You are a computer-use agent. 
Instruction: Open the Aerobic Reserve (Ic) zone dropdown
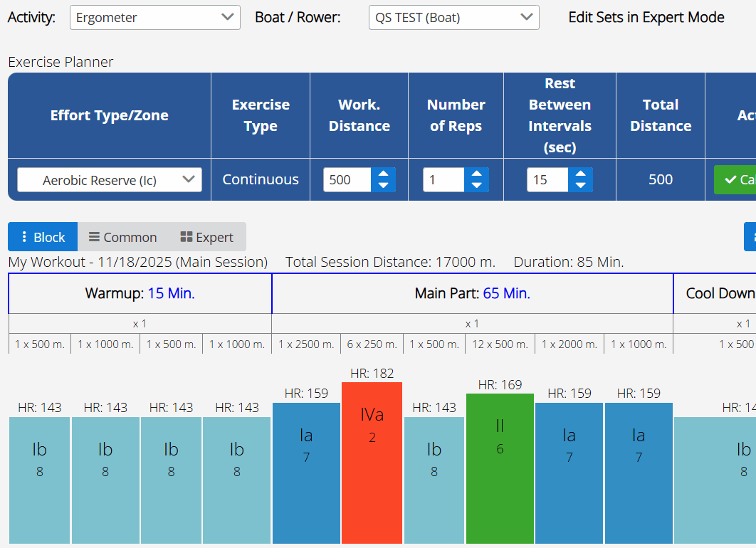point(110,180)
